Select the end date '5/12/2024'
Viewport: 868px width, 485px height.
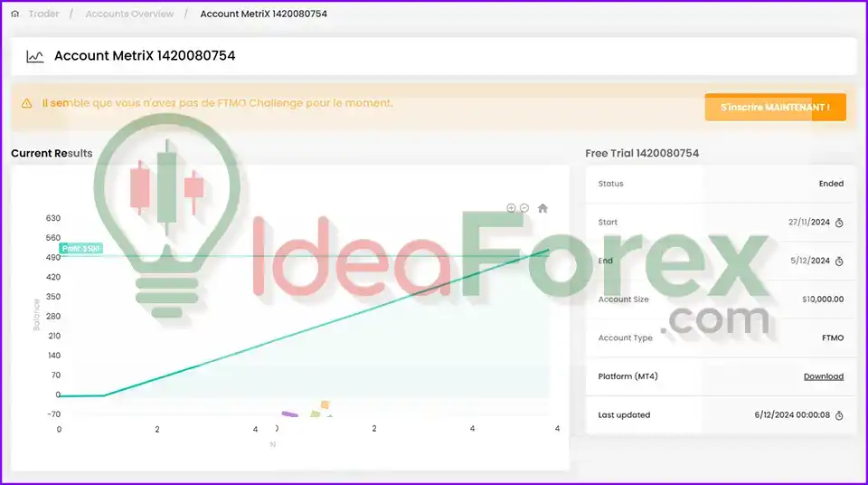pos(810,261)
